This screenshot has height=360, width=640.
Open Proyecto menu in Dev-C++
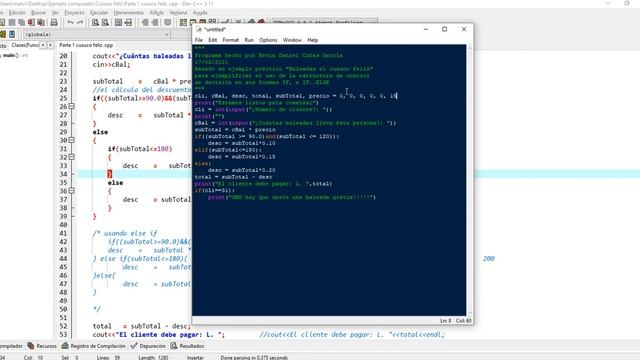(74, 13)
